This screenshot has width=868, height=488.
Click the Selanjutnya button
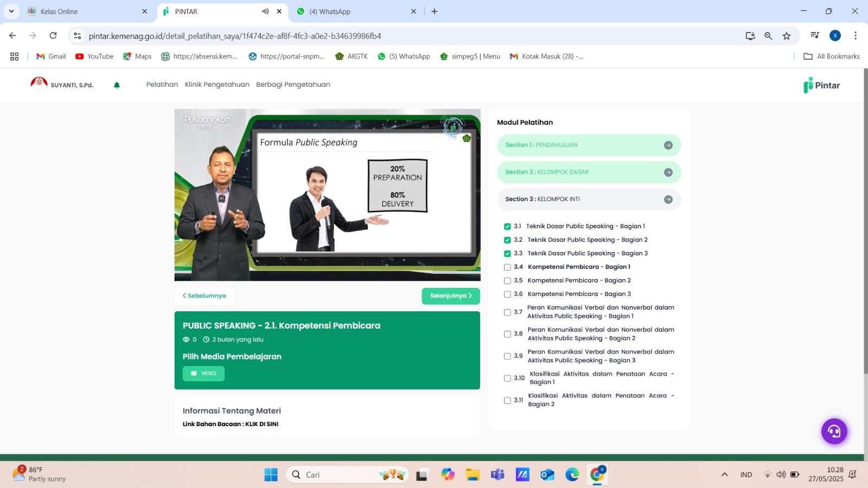[450, 296]
